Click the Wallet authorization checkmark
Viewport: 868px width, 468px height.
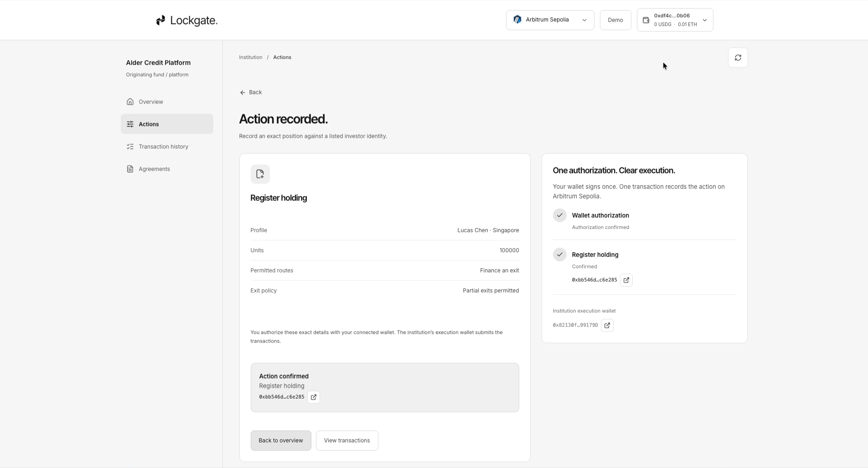559,215
